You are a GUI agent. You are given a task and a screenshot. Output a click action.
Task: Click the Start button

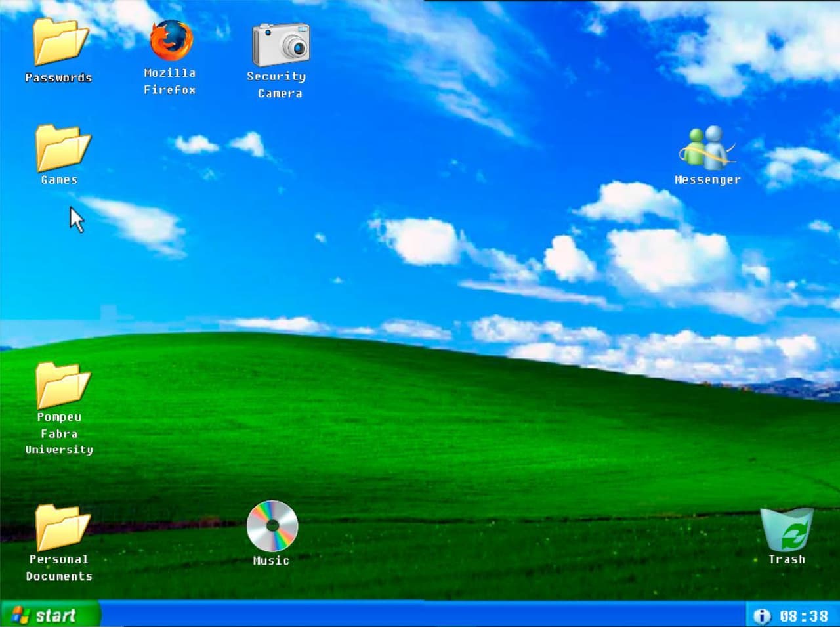[51, 615]
